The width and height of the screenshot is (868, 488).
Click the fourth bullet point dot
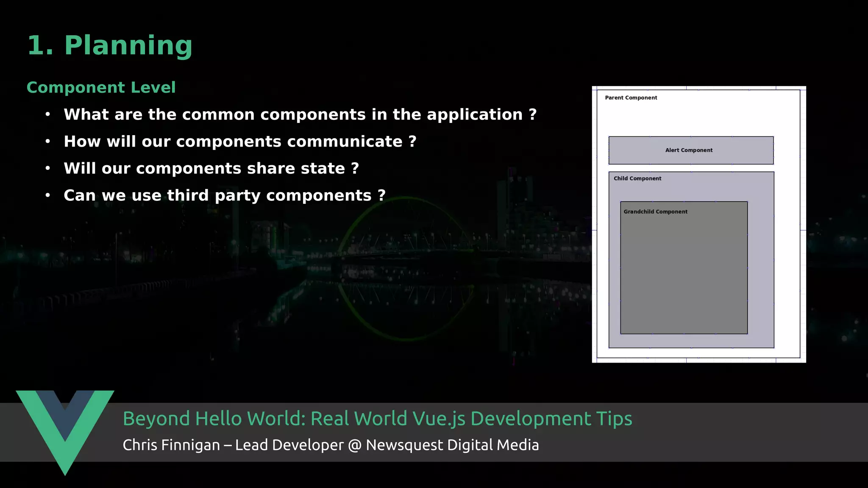point(48,195)
